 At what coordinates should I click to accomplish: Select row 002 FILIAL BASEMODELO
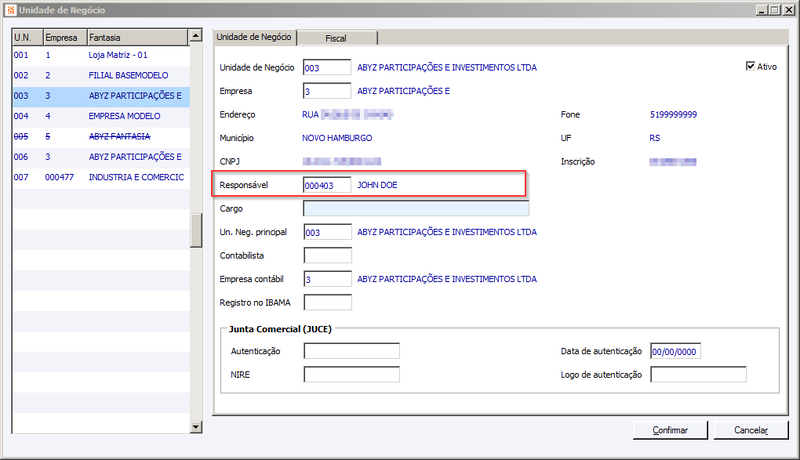click(101, 75)
